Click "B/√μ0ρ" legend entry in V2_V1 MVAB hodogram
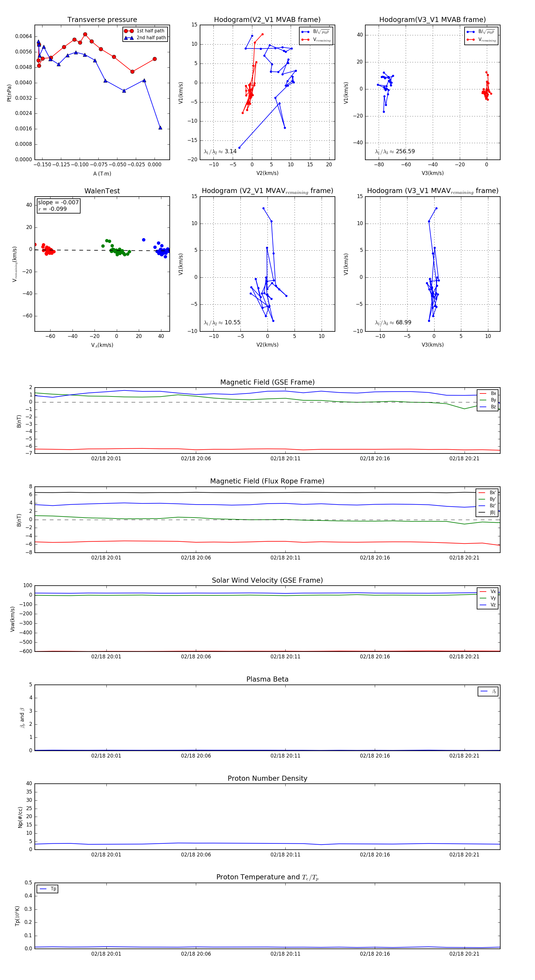The height and width of the screenshot is (980, 535). (x=316, y=32)
